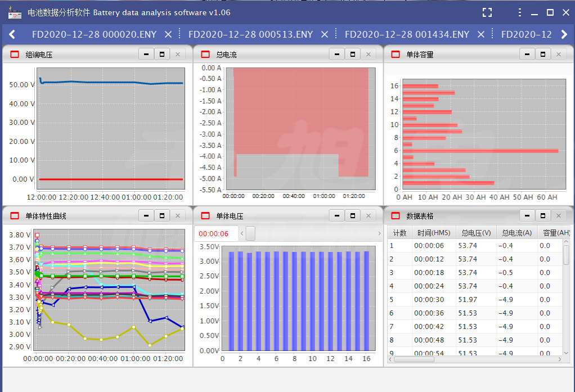Click the 时间(HMS) column header

(433, 232)
